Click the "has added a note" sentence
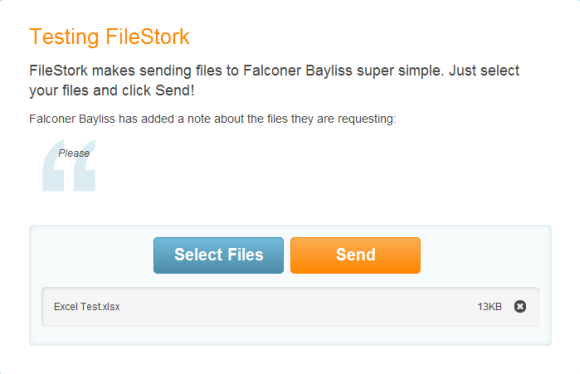 pos(213,119)
